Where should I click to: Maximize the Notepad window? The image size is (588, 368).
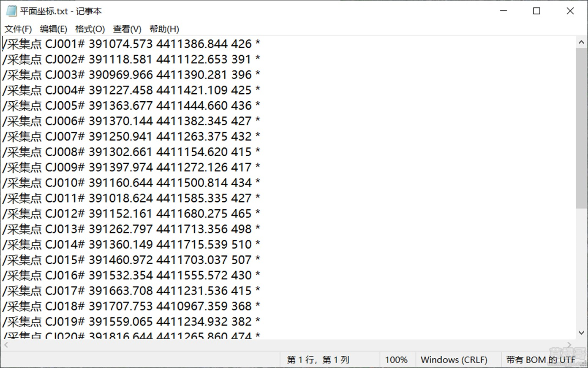point(536,11)
